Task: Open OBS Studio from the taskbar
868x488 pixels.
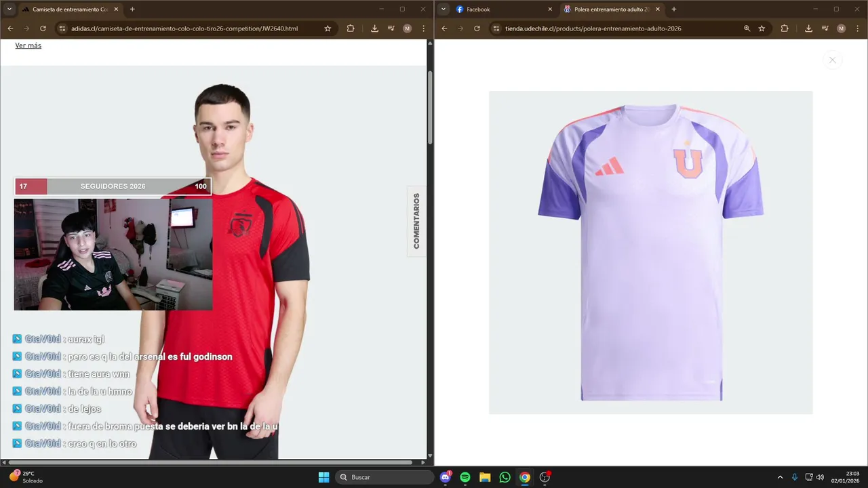Action: pos(545,477)
